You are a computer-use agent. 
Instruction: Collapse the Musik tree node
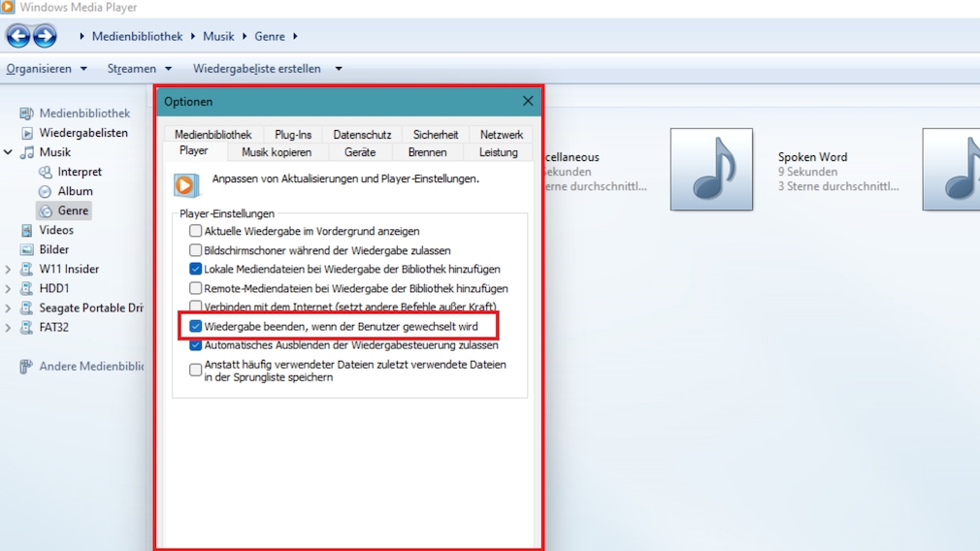tap(8, 152)
